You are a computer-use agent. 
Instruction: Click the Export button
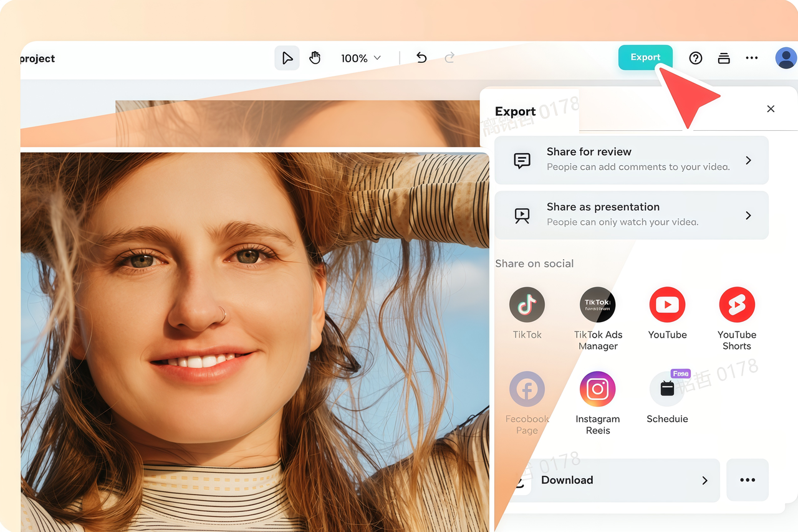point(645,57)
